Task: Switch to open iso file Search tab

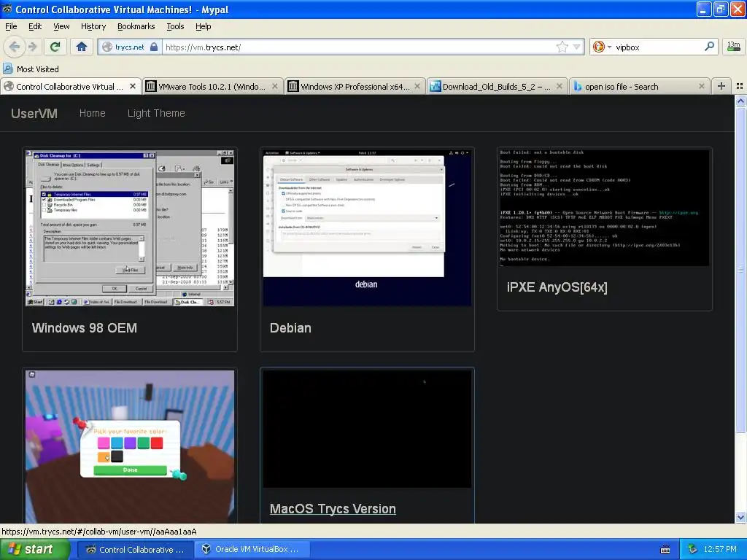Action: [x=638, y=86]
